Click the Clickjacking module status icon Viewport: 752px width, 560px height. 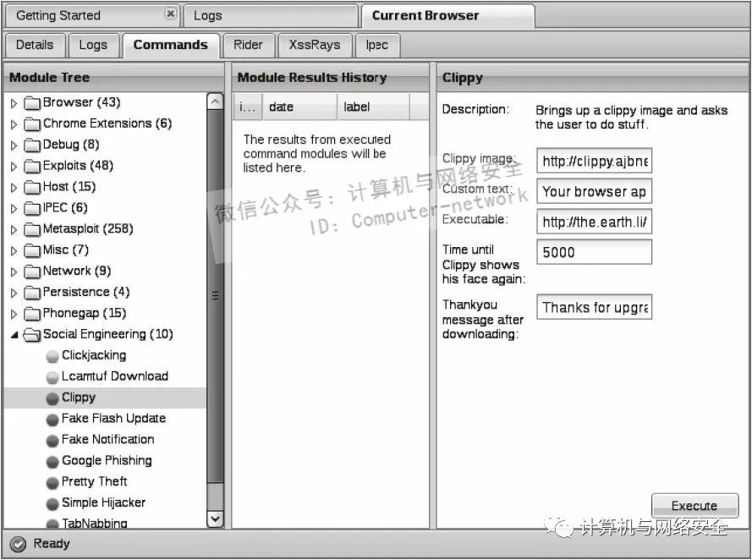[52, 356]
